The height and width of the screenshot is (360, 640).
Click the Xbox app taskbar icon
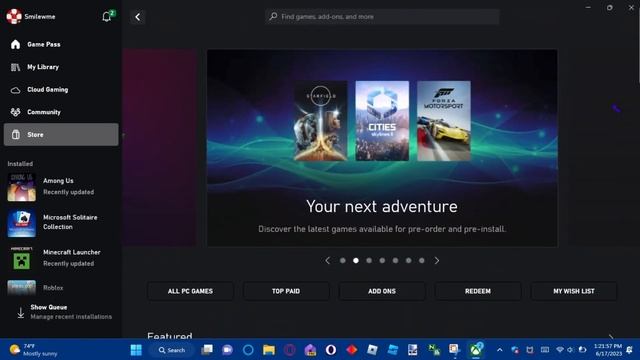[476, 350]
